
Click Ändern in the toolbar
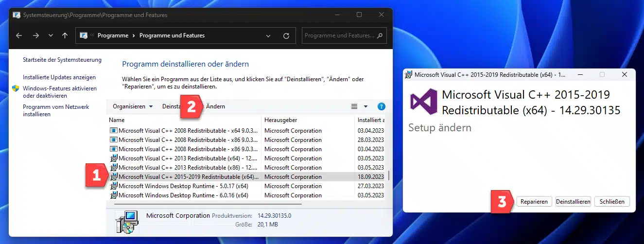coord(215,106)
